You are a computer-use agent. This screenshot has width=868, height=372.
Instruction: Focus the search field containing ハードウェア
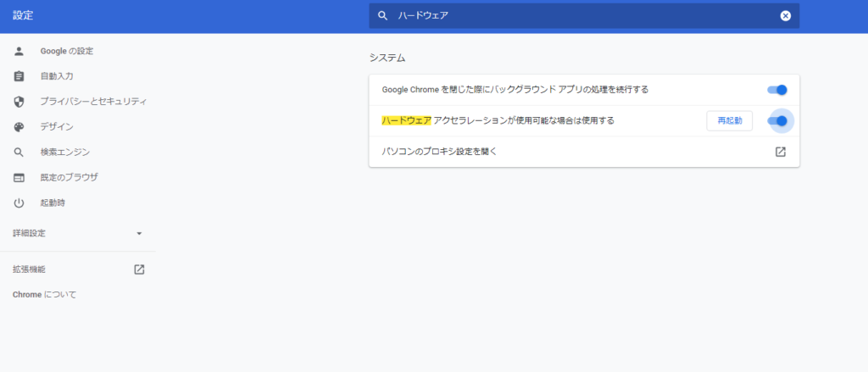pos(584,15)
